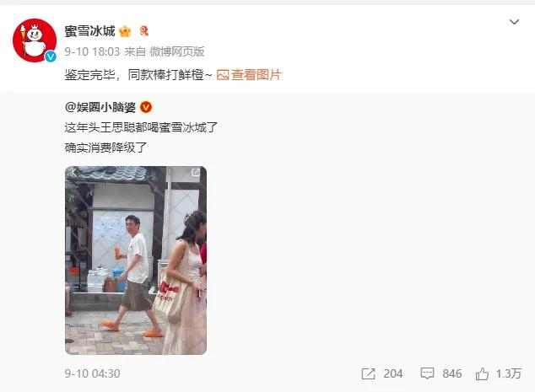Open the @娱圈小脑婆 profile link
535x392 pixels.
pyautogui.click(x=100, y=107)
